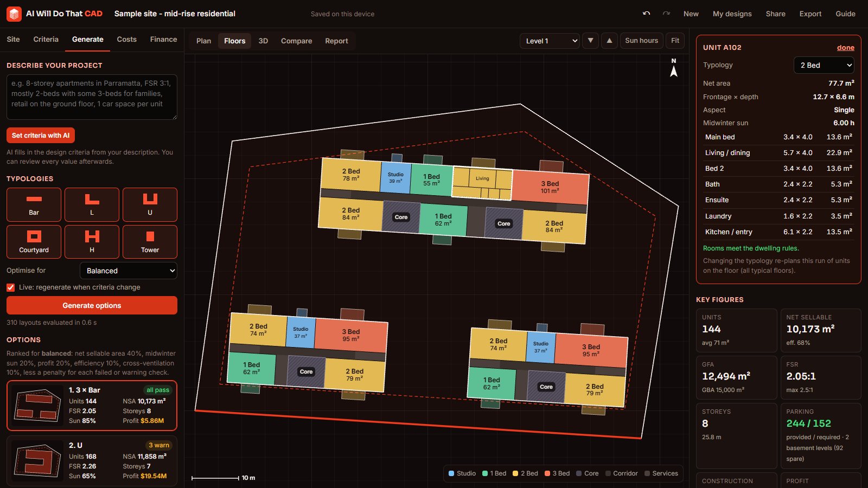
Task: Open the 3D view tab
Action: tap(263, 41)
